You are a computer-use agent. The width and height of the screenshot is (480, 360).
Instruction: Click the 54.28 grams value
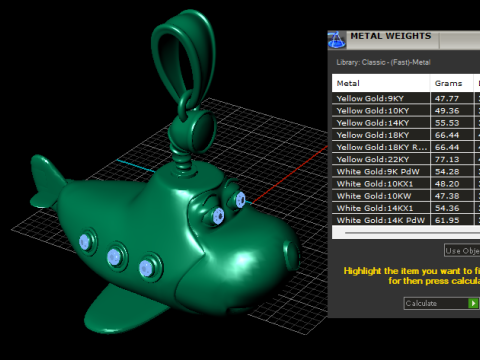[x=447, y=172]
